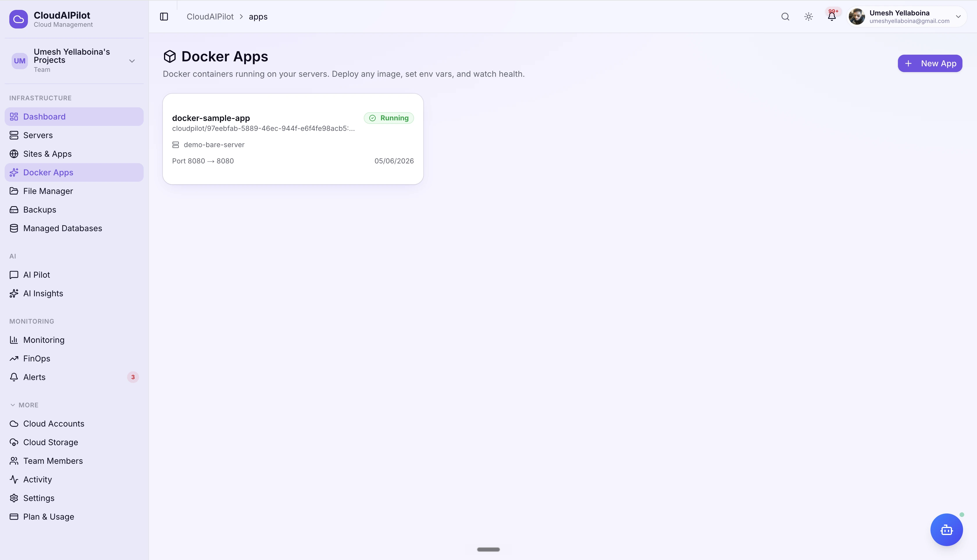Click the Managed Databases cylinder icon
The image size is (977, 560).
click(x=14, y=229)
